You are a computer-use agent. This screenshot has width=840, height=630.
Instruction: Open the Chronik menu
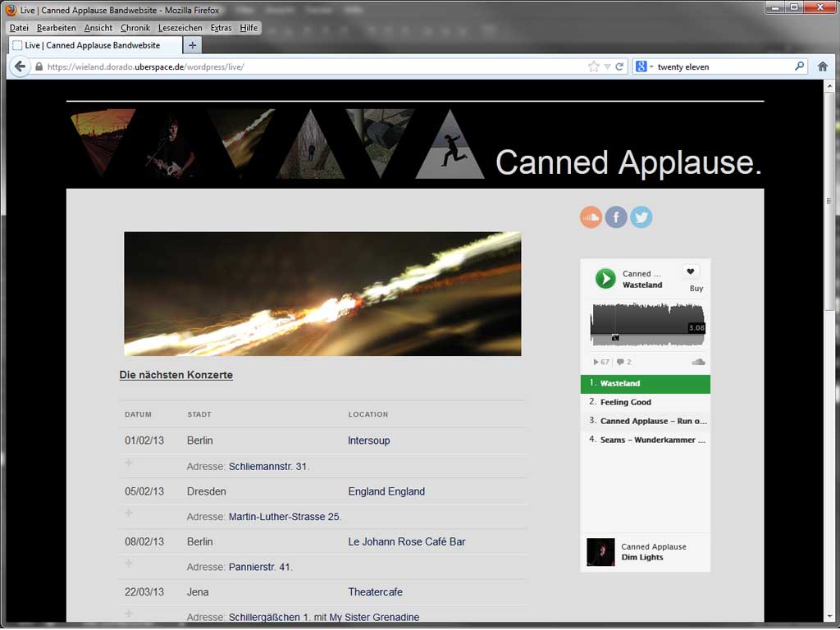[x=135, y=28]
